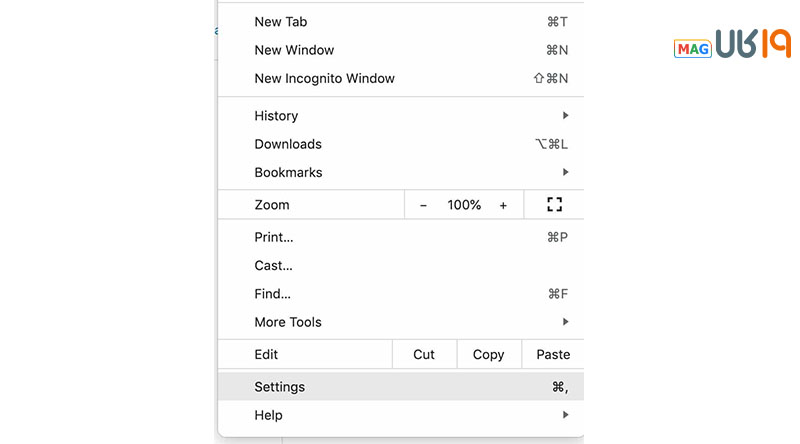
Task: Choose Cast from the menu
Action: [273, 266]
